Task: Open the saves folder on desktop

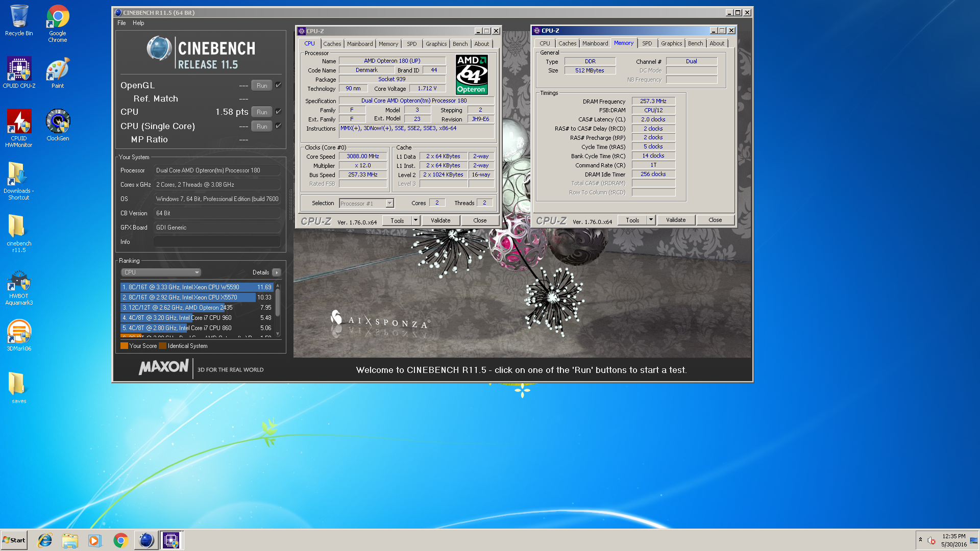Action: tap(19, 387)
